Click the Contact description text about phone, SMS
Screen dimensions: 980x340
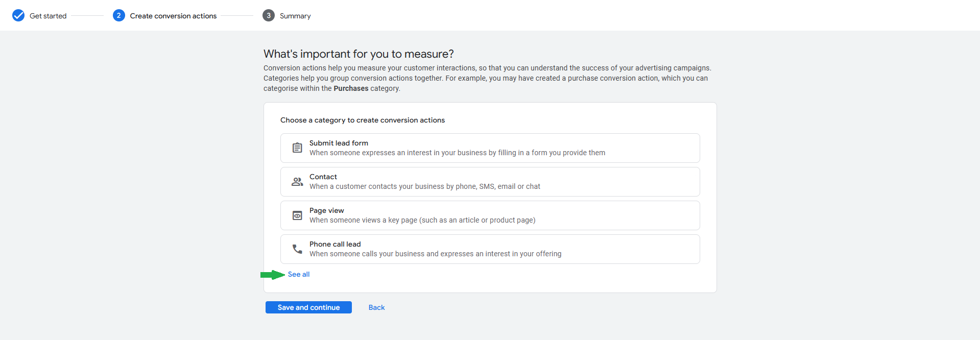[x=424, y=186]
